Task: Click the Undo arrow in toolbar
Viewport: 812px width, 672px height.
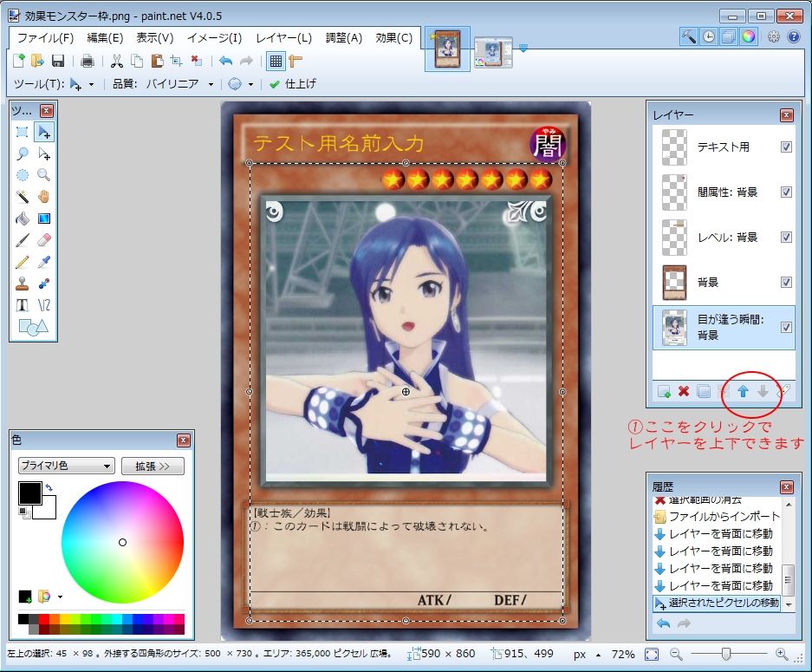Action: click(x=226, y=62)
